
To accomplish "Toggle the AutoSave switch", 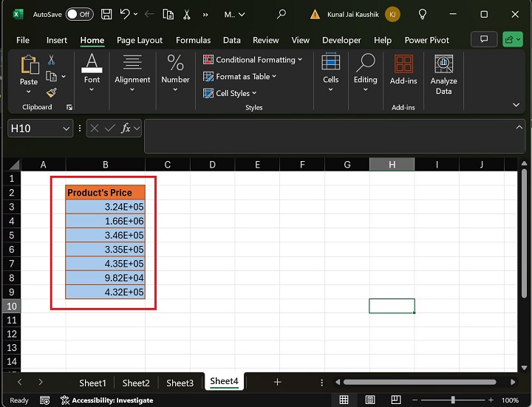I will click(79, 14).
